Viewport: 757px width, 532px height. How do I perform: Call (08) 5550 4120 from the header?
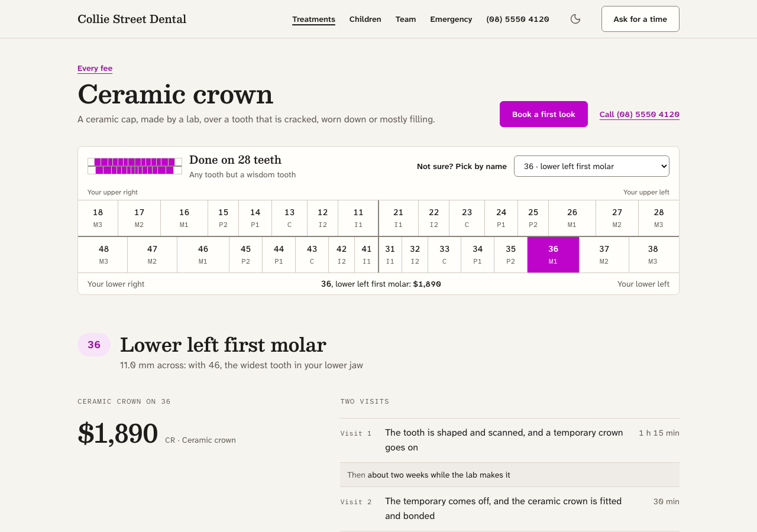click(x=517, y=19)
